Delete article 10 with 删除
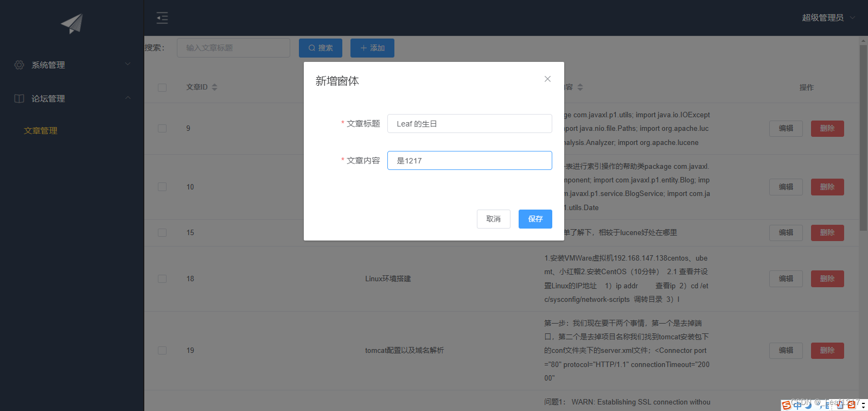Image resolution: width=868 pixels, height=411 pixels. point(827,187)
